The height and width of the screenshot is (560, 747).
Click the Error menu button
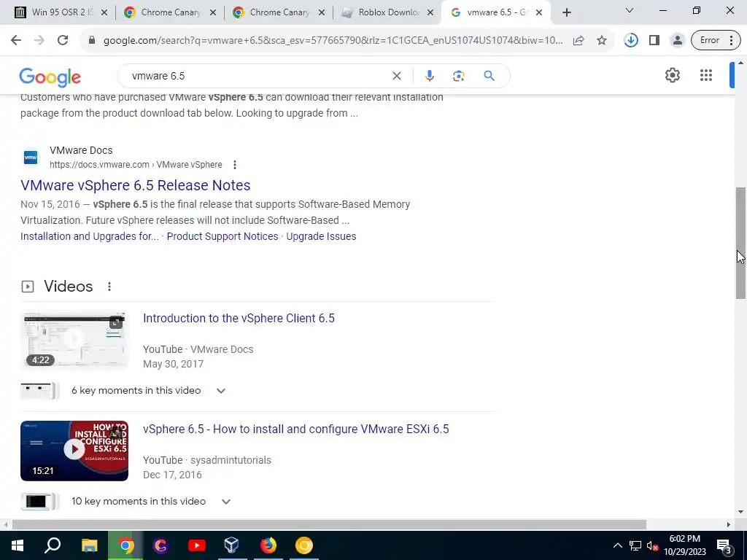716,41
